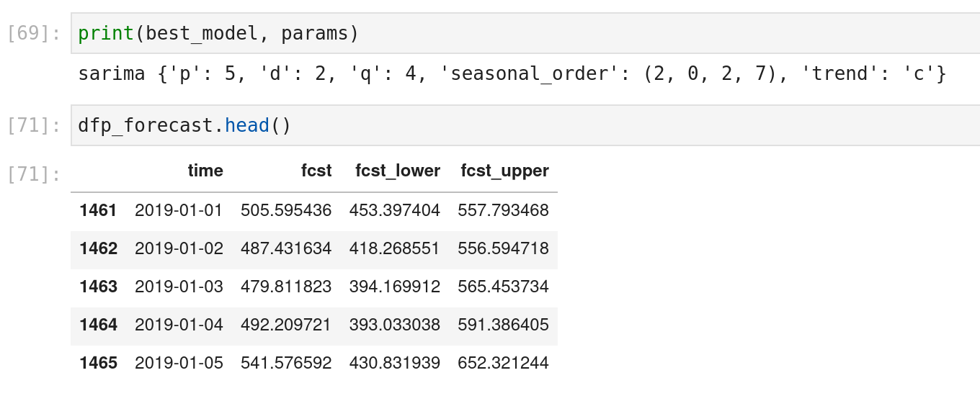This screenshot has height=396, width=980.
Task: Select row index 1463
Action: tap(98, 287)
